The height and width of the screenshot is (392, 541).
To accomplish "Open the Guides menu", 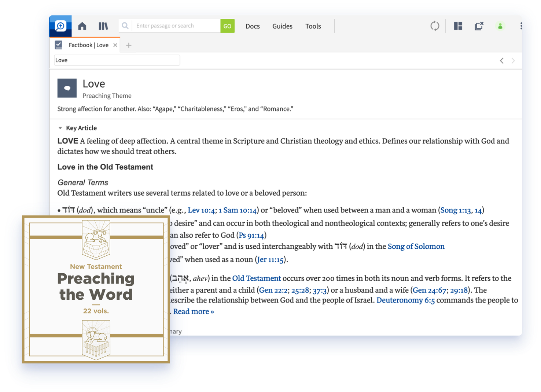I will (x=282, y=26).
